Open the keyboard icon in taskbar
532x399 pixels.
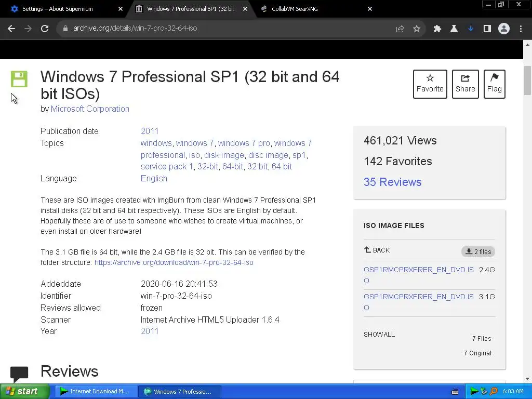click(x=455, y=392)
